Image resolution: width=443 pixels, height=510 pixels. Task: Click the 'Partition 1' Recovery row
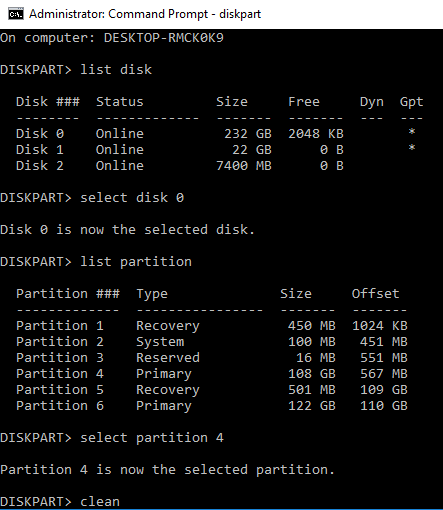tap(212, 326)
